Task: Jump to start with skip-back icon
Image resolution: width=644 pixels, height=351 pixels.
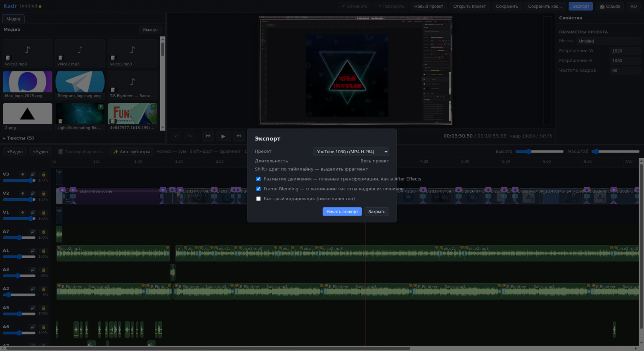Action: 208,136
